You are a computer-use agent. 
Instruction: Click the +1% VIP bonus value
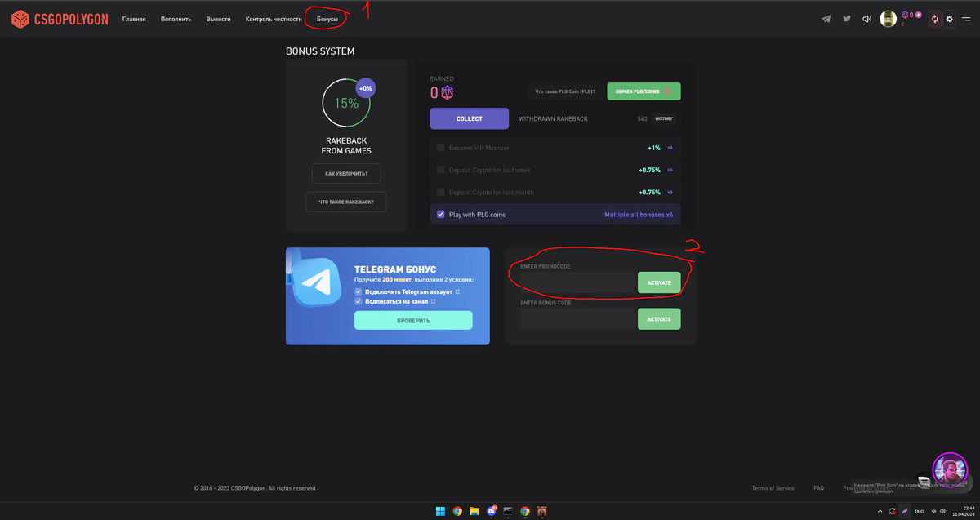tap(654, 148)
